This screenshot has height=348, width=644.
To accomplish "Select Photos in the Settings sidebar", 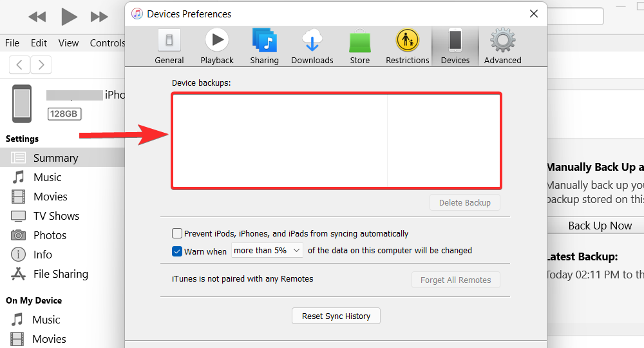I will coord(50,235).
